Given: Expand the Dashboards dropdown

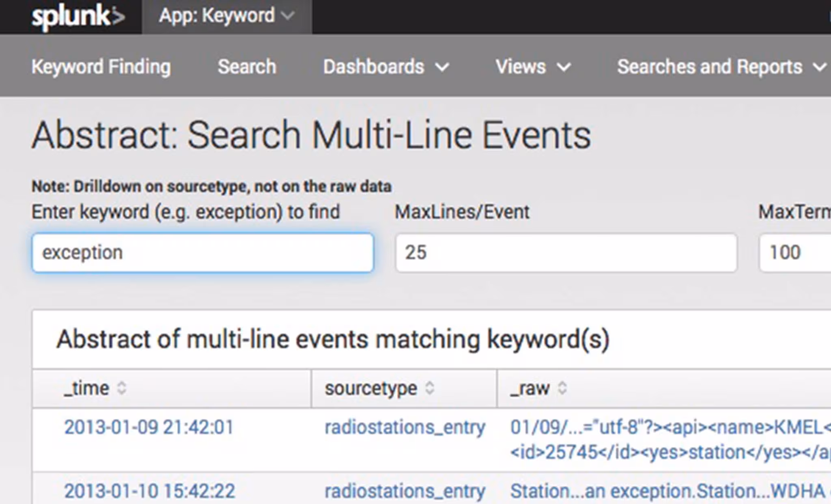Looking at the screenshot, I should point(383,66).
